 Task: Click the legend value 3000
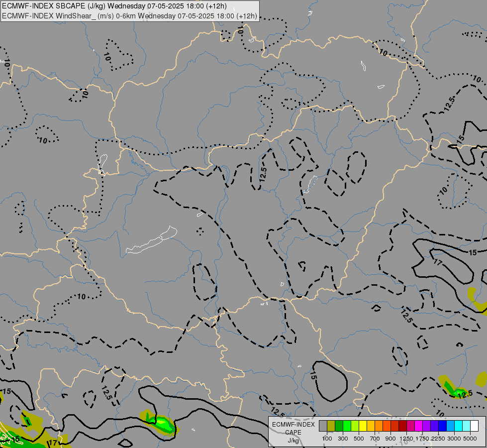coord(454,439)
